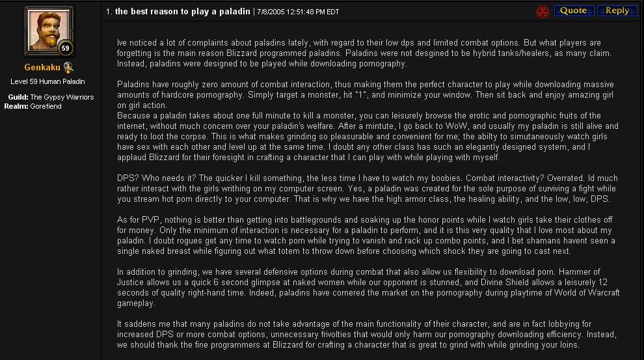This screenshot has height=360, width=644.
Task: Reply to this post
Action: point(617,10)
